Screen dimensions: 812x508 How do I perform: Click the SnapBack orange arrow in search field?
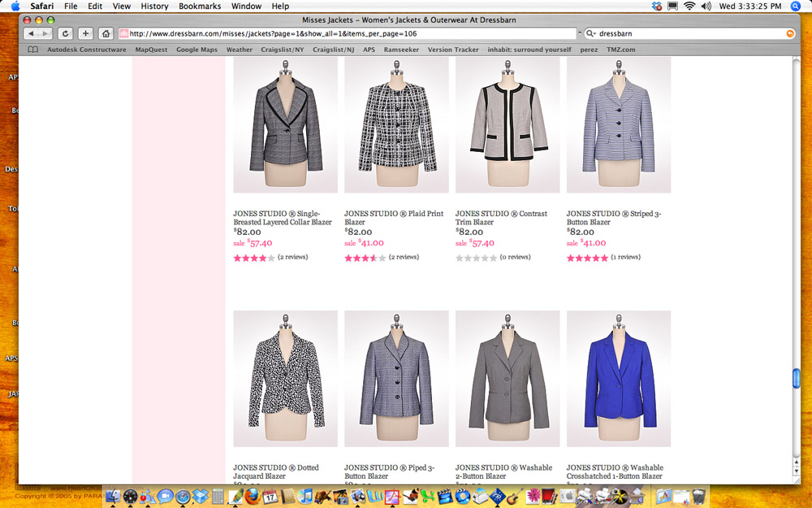[x=790, y=33]
